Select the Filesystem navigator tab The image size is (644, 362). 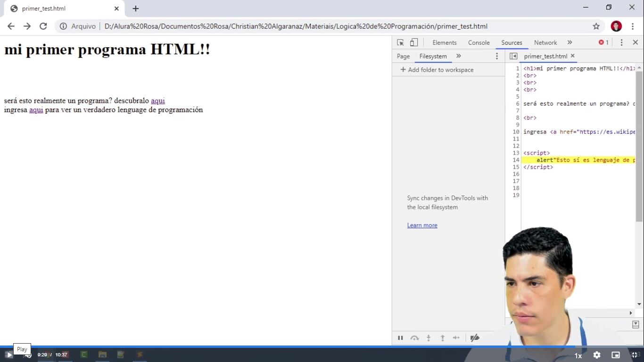tap(433, 56)
